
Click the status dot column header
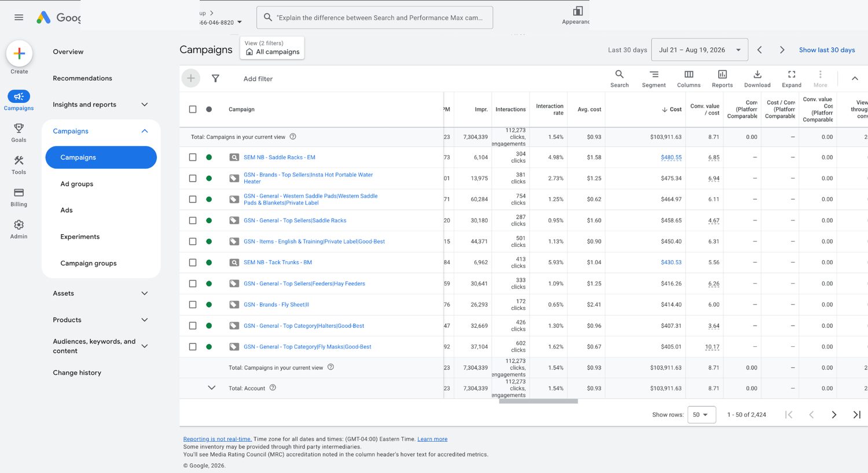pos(209,109)
